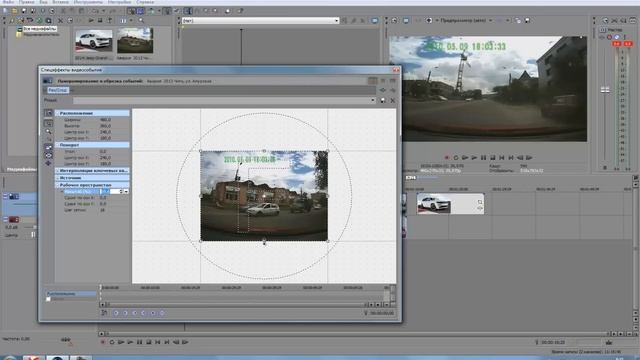Open the Инструменты menu

tap(88, 2)
